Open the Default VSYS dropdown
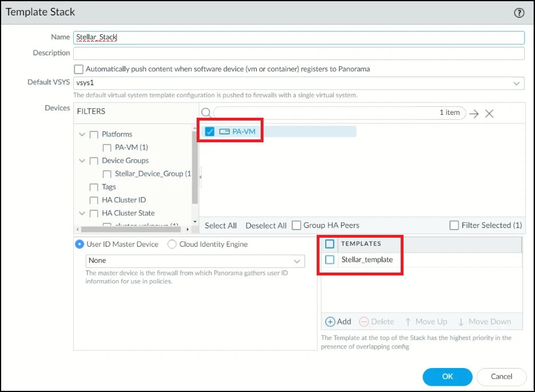 [x=517, y=83]
